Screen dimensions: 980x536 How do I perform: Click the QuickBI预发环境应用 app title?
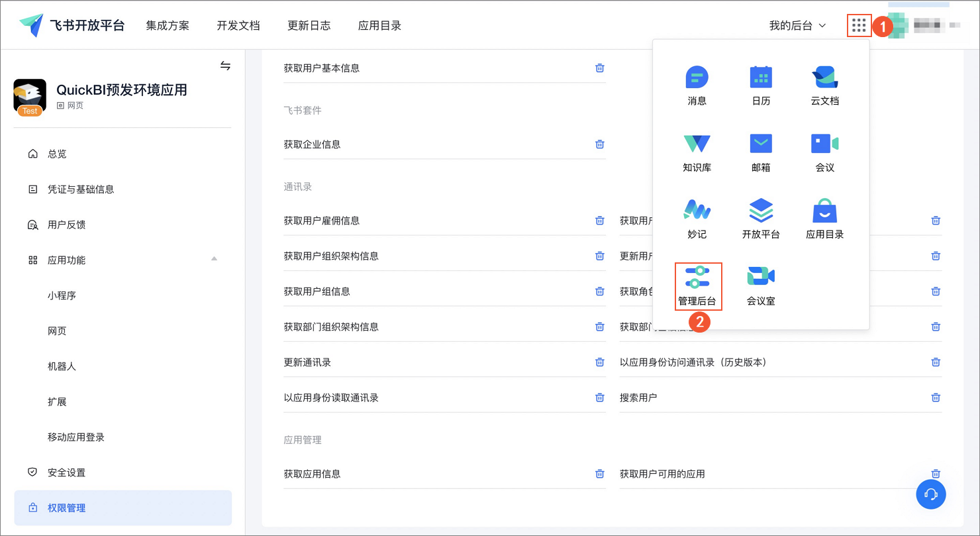(122, 90)
